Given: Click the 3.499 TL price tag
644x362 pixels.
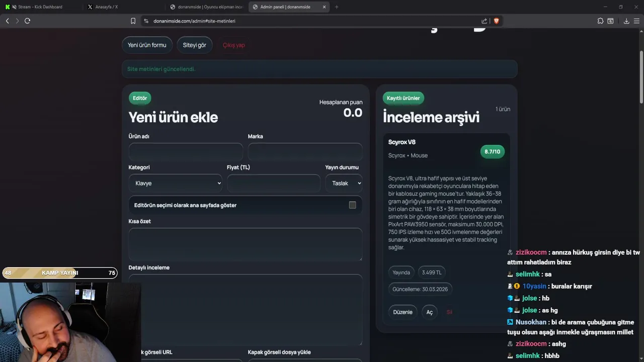Looking at the screenshot, I should tap(432, 273).
